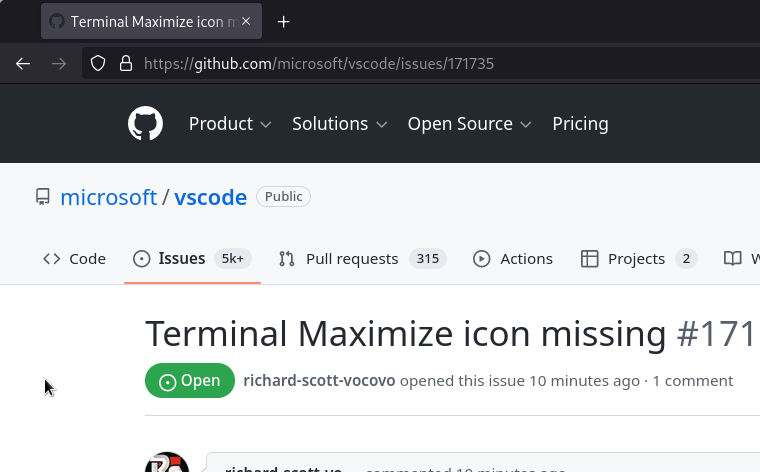Screen dimensions: 760x472
Task: Click the Code tab brackets icon
Action: tap(51, 259)
